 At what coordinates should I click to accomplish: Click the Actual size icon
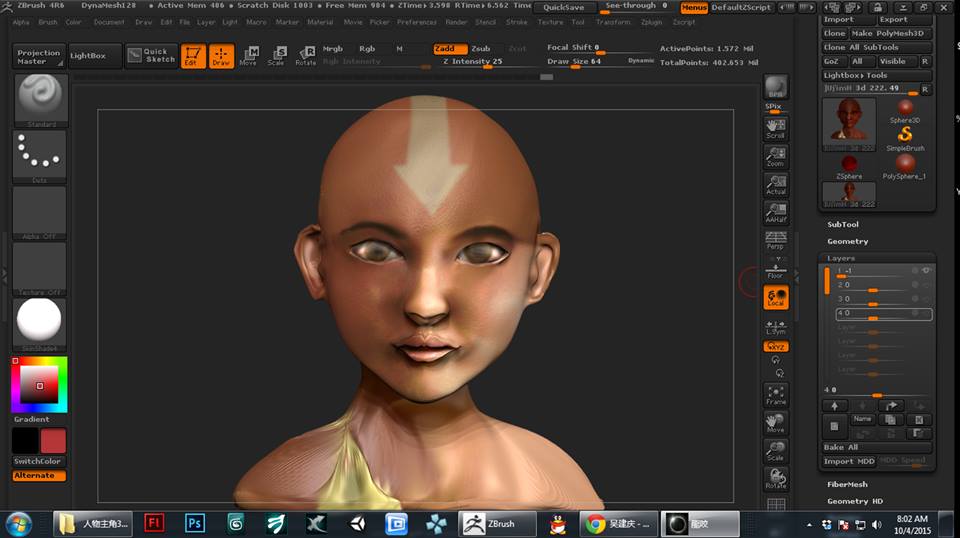(x=776, y=185)
